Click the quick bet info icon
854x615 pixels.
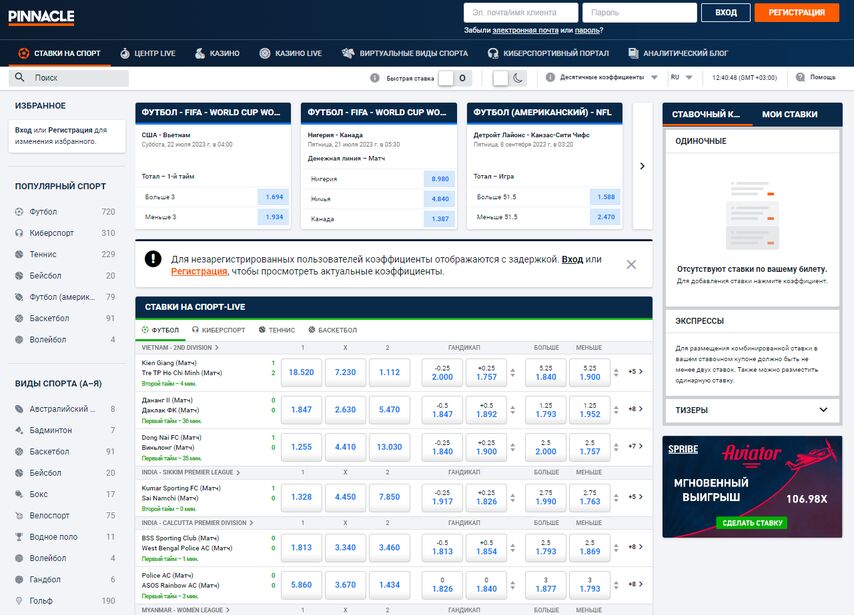tap(375, 78)
